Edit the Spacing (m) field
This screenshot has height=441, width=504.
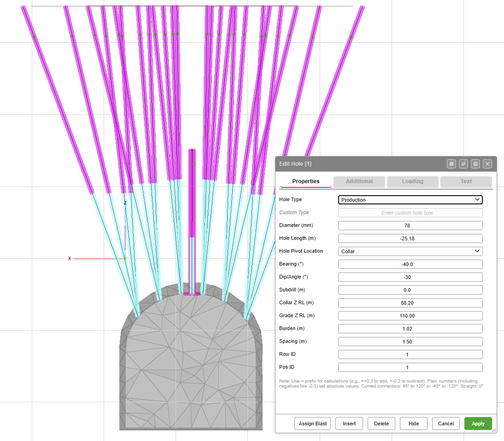pyautogui.click(x=410, y=342)
